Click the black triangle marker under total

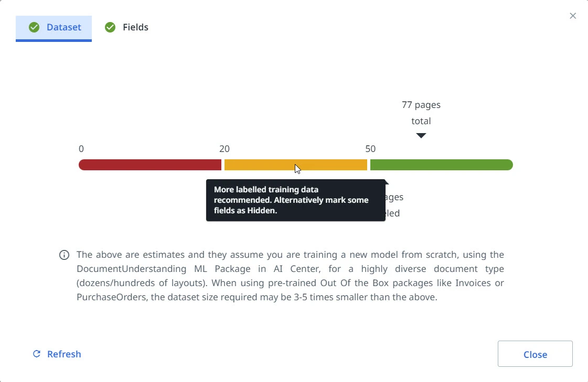click(x=421, y=136)
